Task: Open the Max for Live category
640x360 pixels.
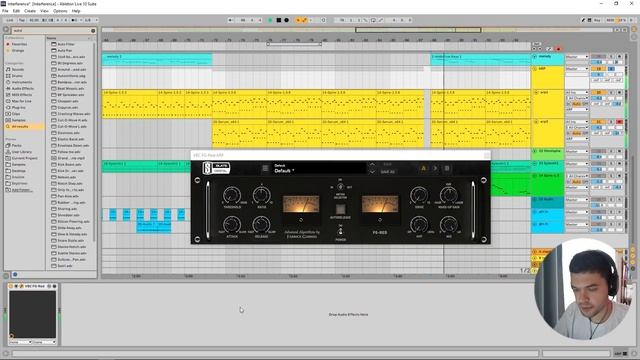Action: [x=22, y=101]
